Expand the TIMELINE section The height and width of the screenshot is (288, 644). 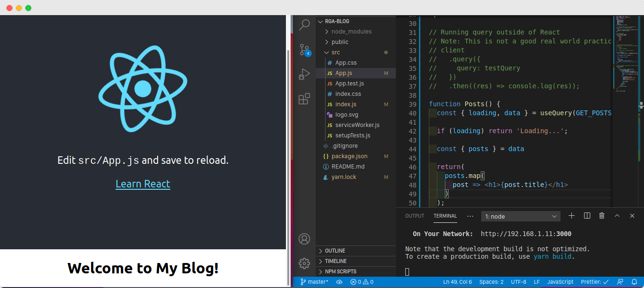[356, 261]
